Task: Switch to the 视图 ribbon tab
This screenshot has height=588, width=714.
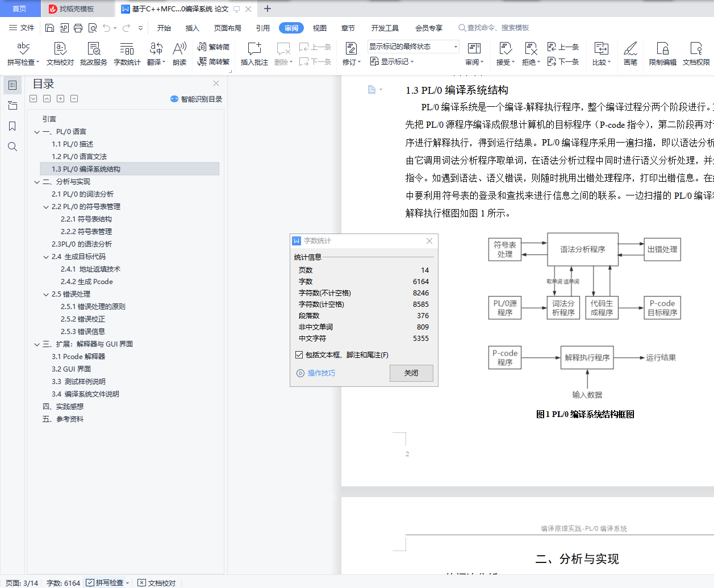Action: click(320, 28)
